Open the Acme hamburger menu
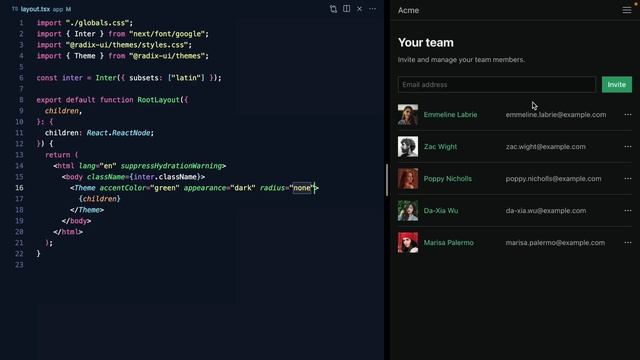This screenshot has height=360, width=640. tap(627, 10)
